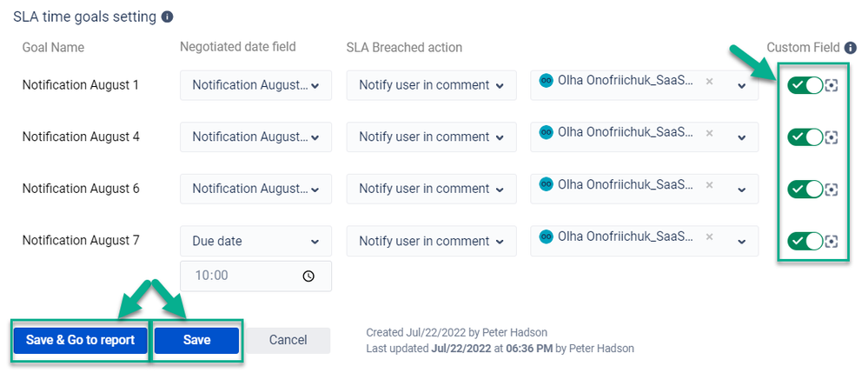Click the Save button
The image size is (868, 373).
pos(196,340)
